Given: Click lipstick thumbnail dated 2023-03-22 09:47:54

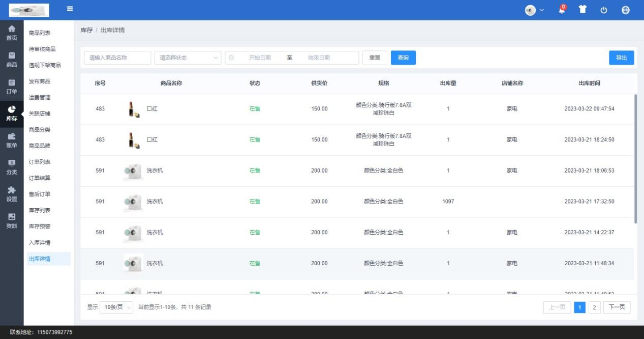Looking at the screenshot, I should [133, 109].
